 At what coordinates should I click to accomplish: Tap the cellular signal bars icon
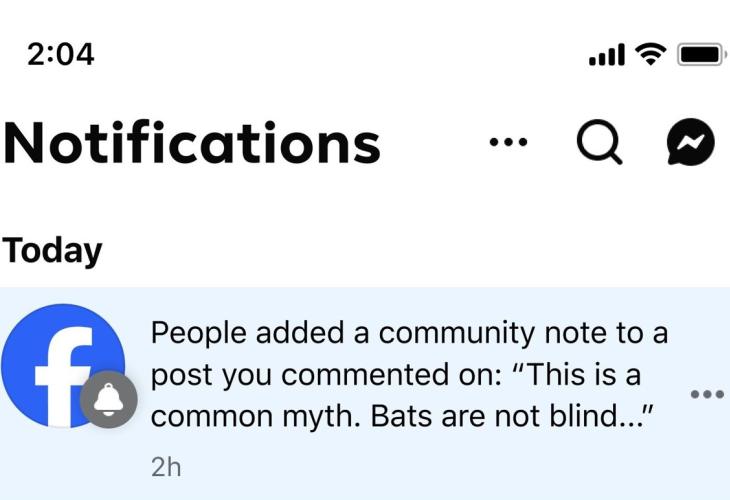[608, 54]
